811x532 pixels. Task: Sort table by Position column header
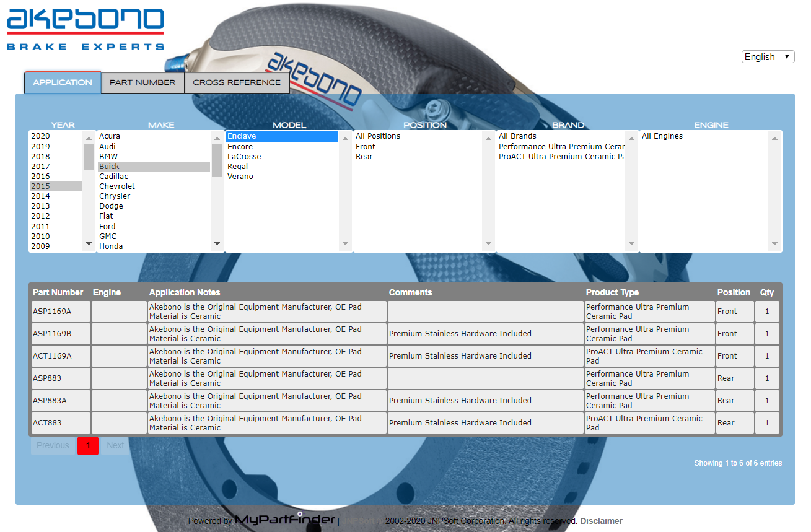tap(734, 292)
